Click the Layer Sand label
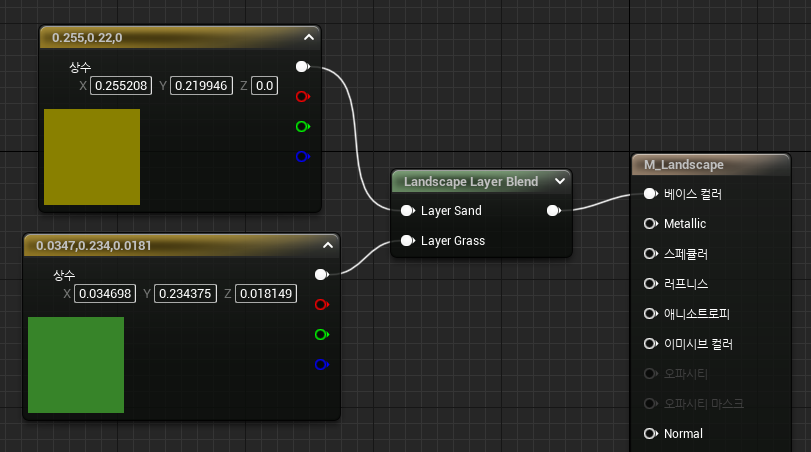The height and width of the screenshot is (452, 811). point(451,210)
